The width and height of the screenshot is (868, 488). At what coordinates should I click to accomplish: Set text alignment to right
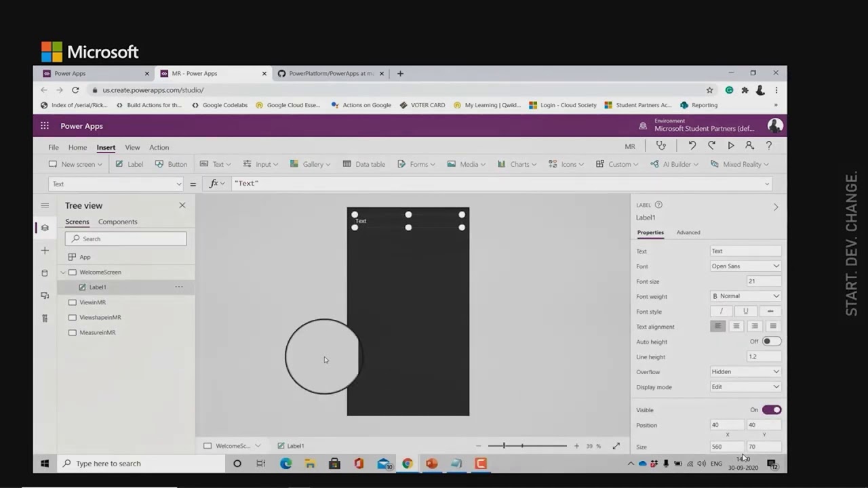(x=754, y=326)
